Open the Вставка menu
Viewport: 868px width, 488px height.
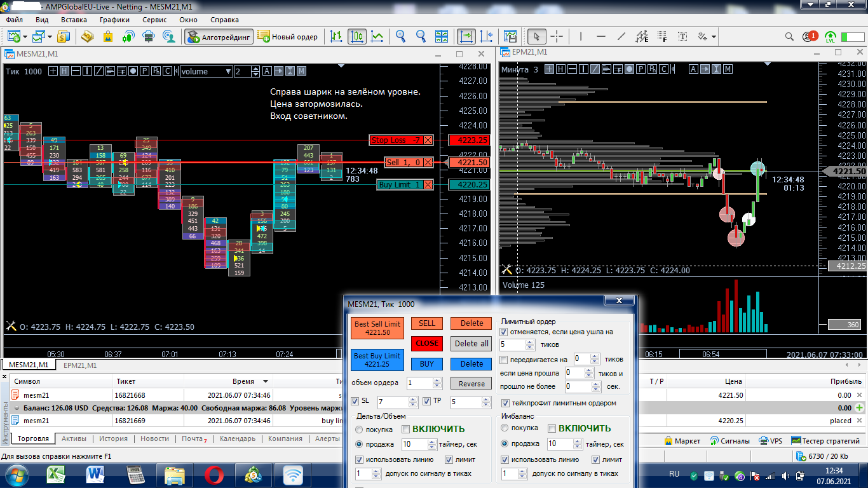74,20
